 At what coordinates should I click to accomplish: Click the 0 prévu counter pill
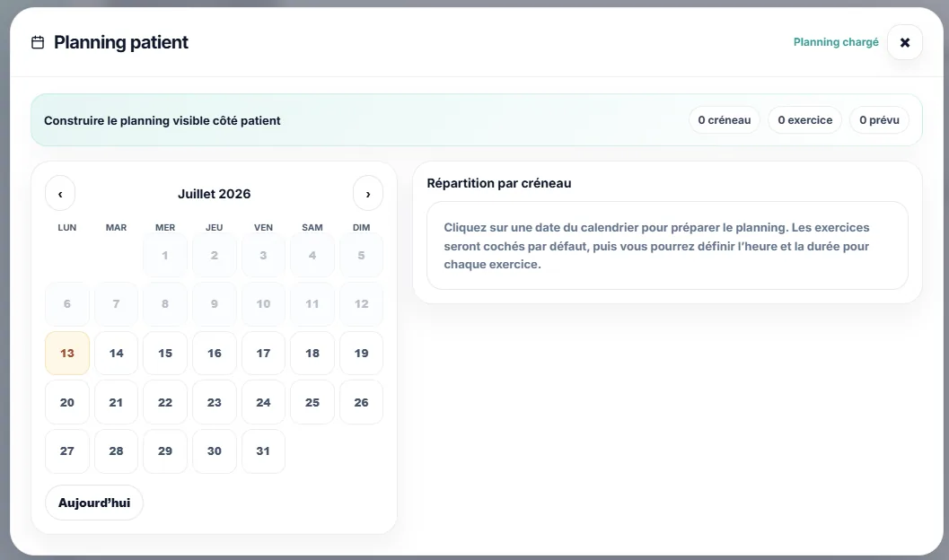point(879,119)
